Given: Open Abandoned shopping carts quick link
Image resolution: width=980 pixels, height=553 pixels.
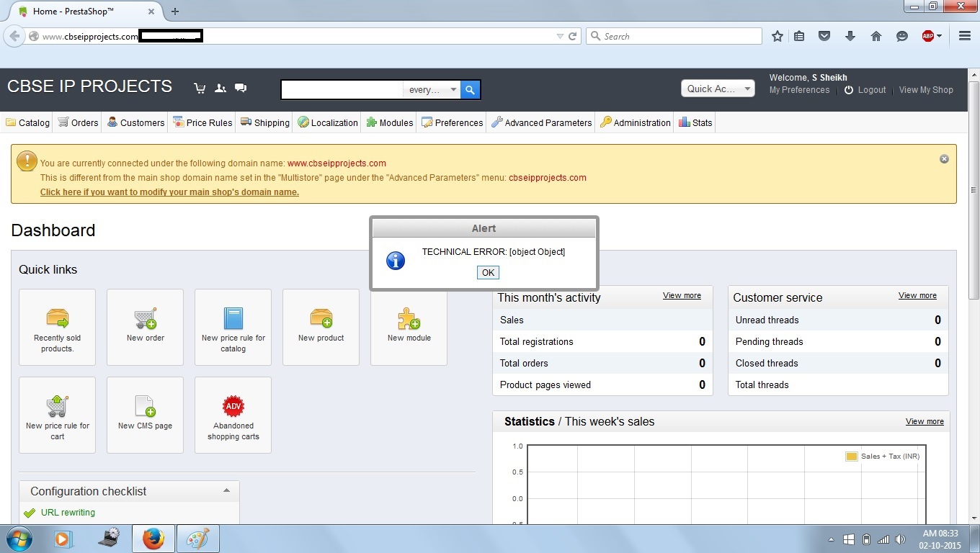Looking at the screenshot, I should tap(233, 415).
